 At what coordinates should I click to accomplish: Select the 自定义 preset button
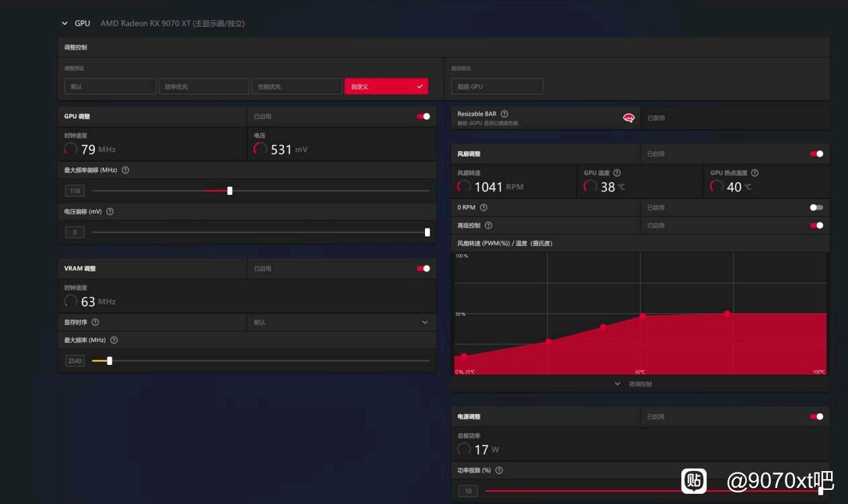(x=386, y=87)
